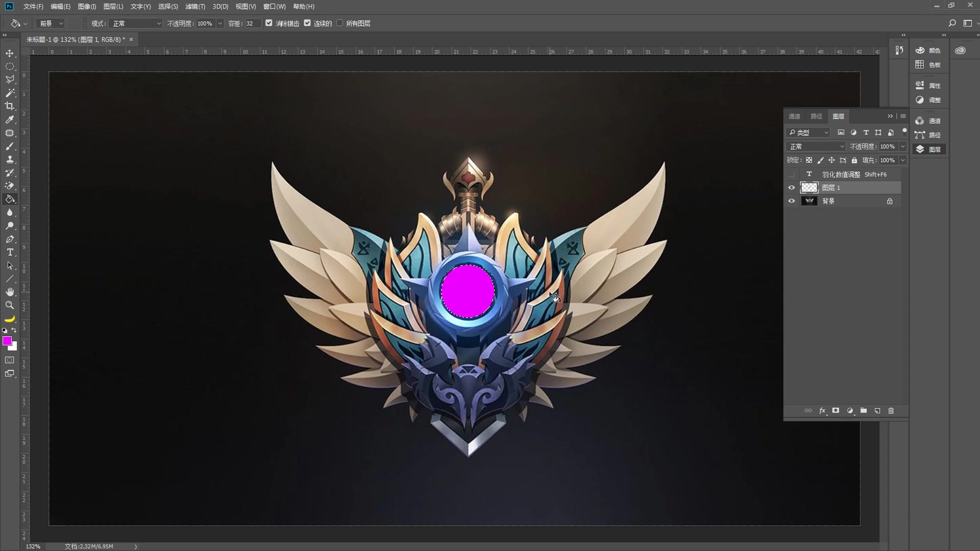Select the Zoom tool

10,305
